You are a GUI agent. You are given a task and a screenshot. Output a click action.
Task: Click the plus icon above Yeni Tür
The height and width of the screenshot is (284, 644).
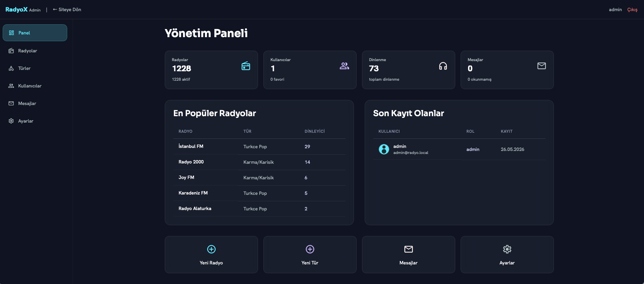[x=310, y=249]
